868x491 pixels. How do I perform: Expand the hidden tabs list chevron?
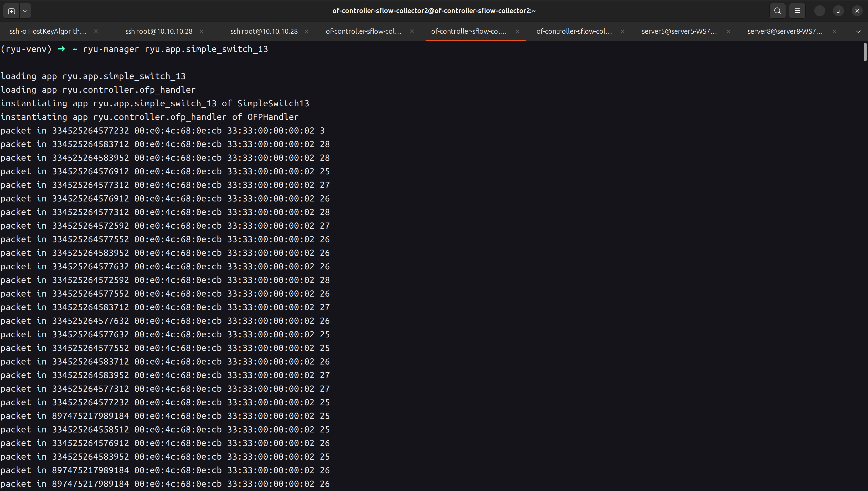pos(858,31)
